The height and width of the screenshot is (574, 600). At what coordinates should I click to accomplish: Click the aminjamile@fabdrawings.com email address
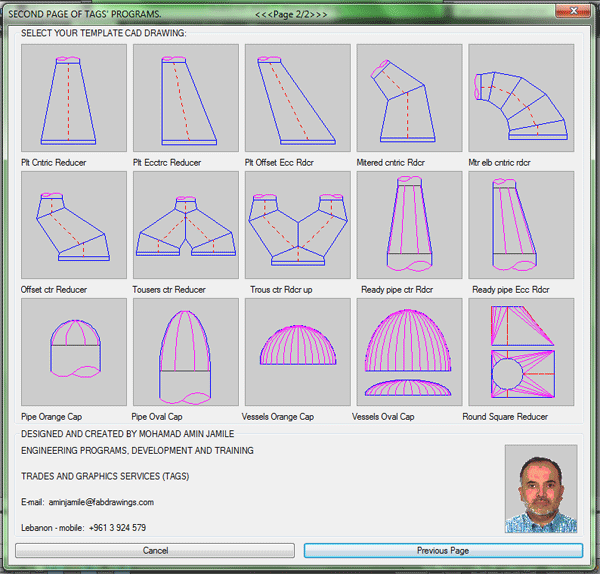(x=101, y=502)
